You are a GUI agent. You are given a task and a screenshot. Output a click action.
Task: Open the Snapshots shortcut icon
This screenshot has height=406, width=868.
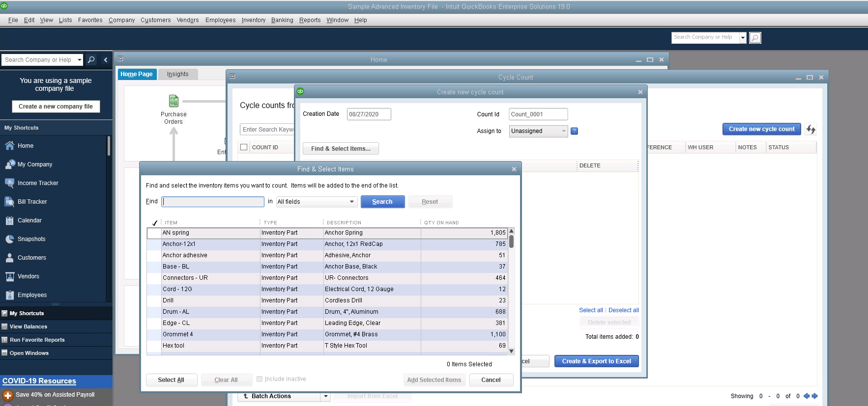coord(9,239)
